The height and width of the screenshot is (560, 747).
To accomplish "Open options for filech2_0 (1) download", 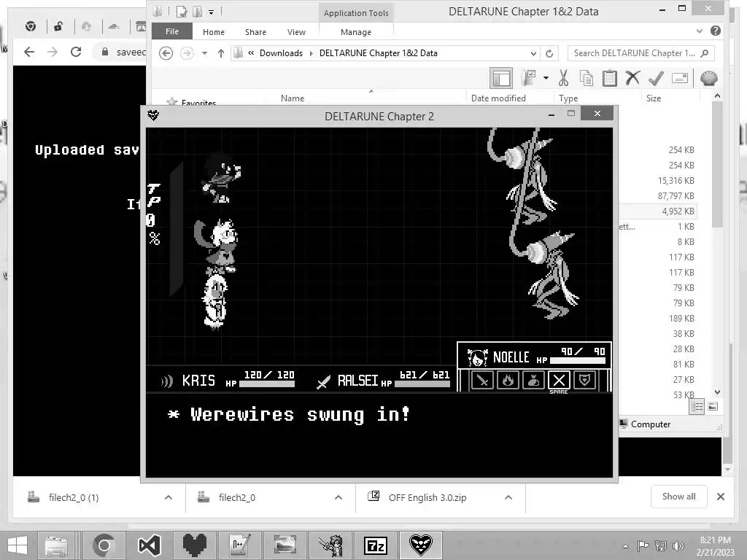I will 169,497.
